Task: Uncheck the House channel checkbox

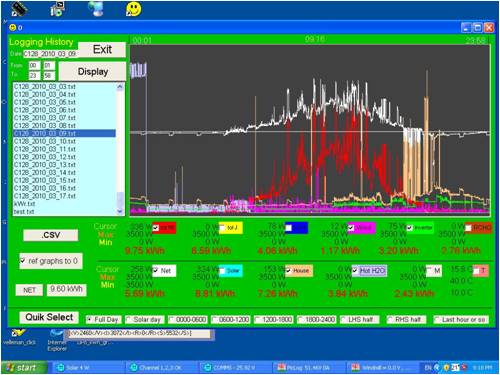Action: (x=289, y=271)
